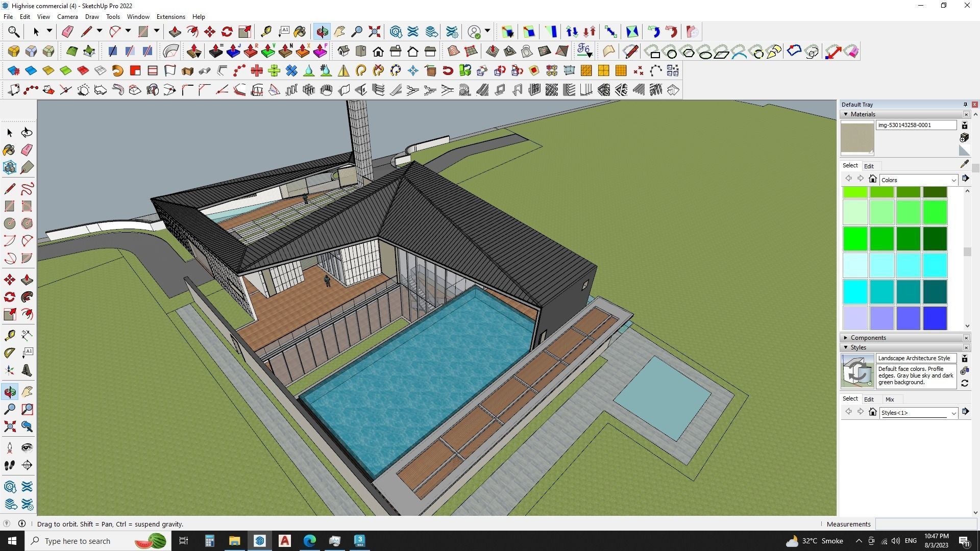Click the Create Material icon
The width and height of the screenshot is (980, 551).
tap(964, 138)
